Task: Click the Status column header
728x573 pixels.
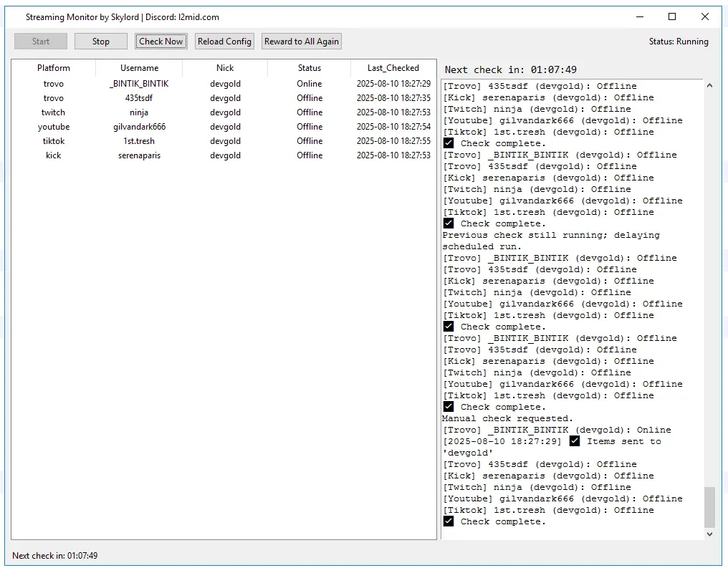Action: pyautogui.click(x=310, y=68)
